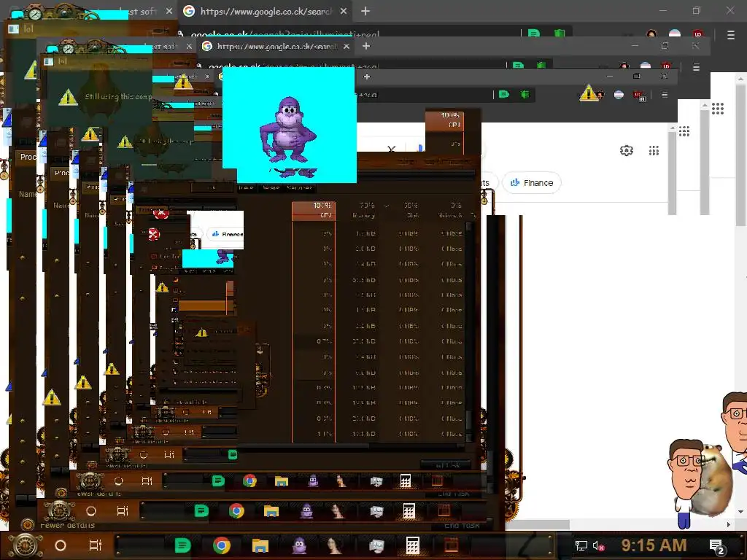Select the Finance filter chip beside the gear

tap(532, 183)
